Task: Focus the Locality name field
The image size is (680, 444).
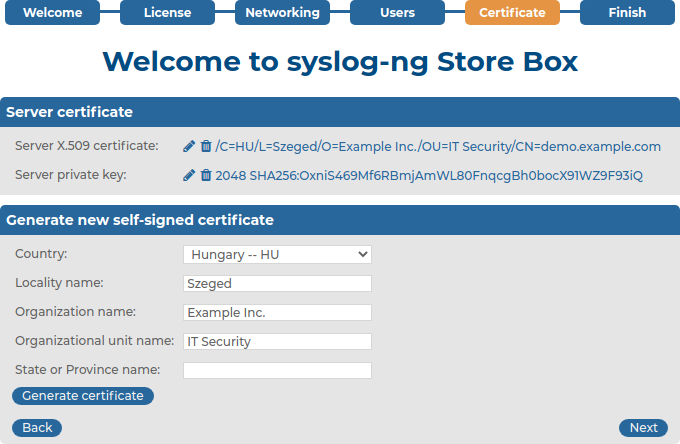Action: point(277,284)
